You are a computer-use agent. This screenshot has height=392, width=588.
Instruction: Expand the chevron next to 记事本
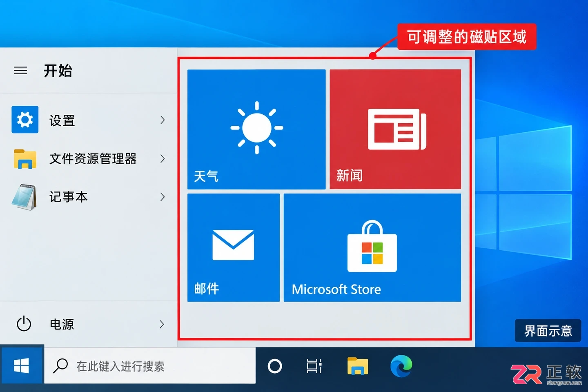(163, 197)
